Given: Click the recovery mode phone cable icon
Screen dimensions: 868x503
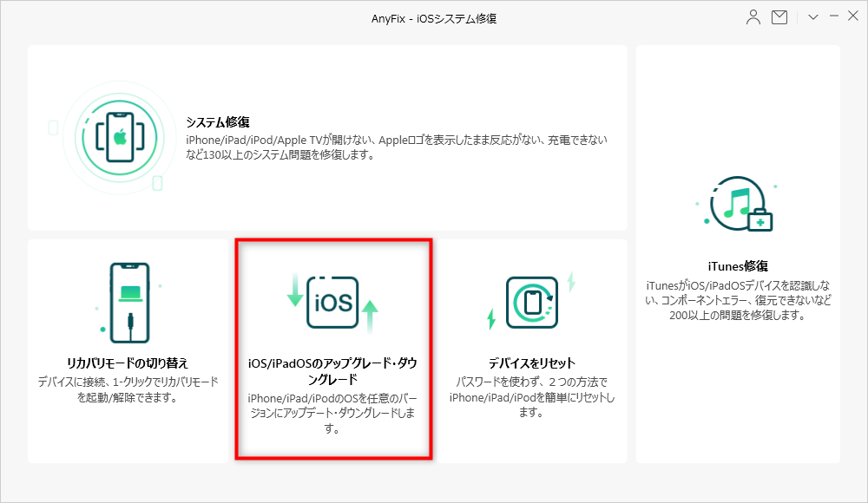Looking at the screenshot, I should tap(129, 303).
